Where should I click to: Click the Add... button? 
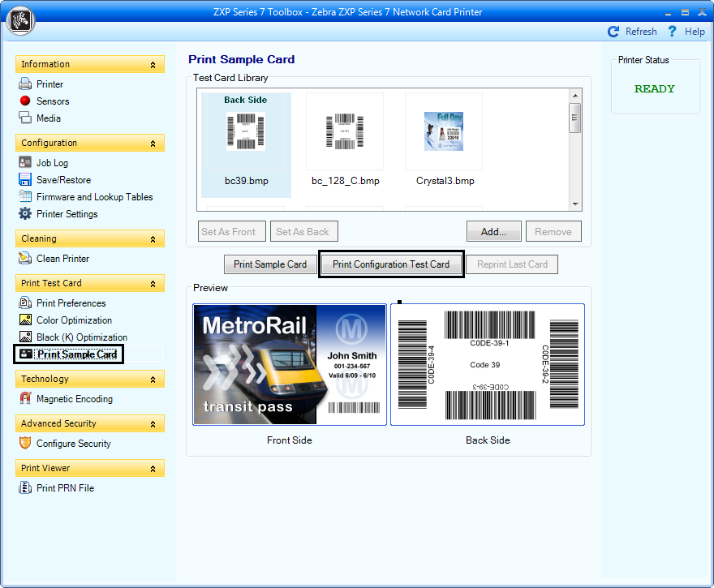493,232
